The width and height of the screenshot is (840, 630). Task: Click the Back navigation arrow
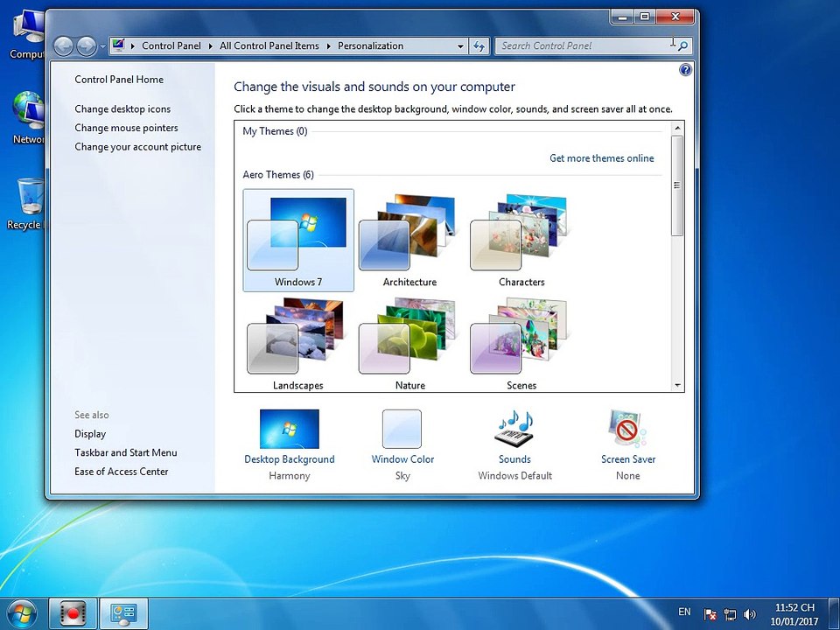click(x=64, y=46)
